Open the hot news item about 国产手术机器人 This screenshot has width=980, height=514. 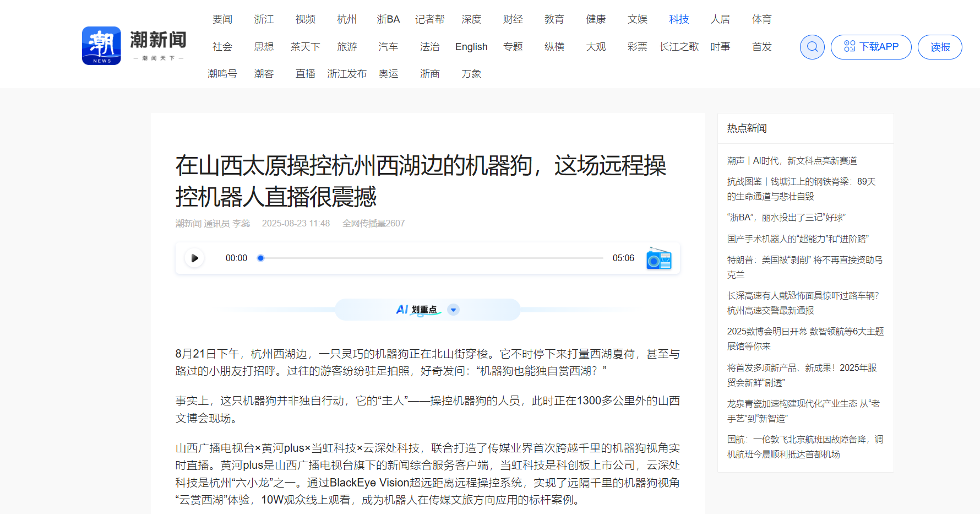click(x=797, y=239)
